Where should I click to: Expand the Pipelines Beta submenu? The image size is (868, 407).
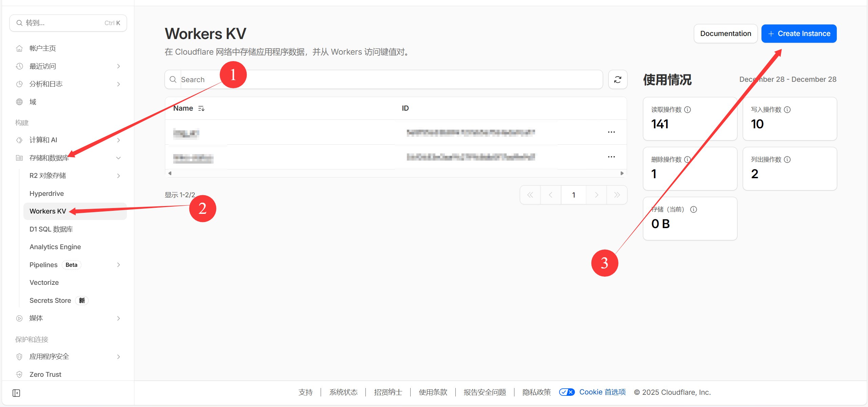coord(118,265)
